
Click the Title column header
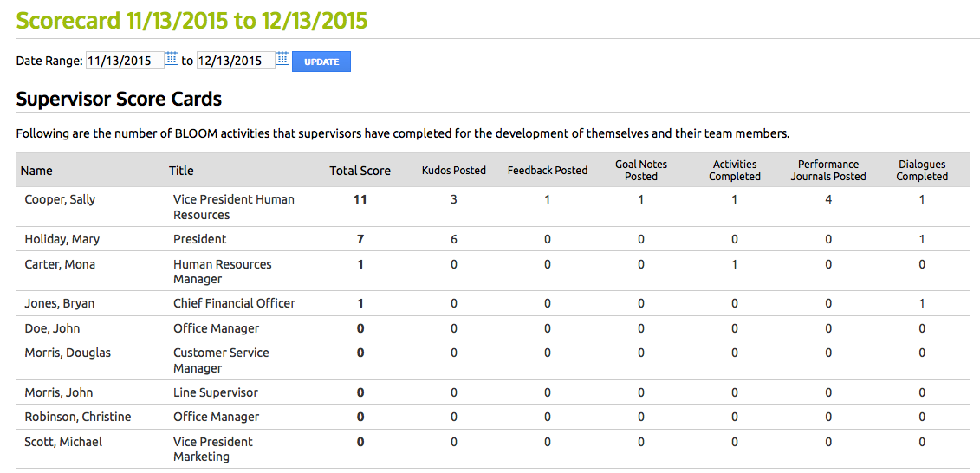[x=181, y=171]
